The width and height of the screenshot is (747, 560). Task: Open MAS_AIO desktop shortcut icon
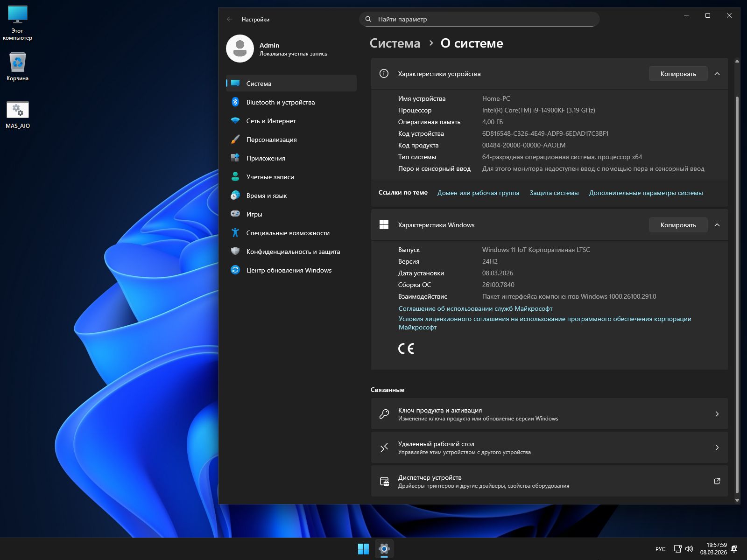(18, 111)
